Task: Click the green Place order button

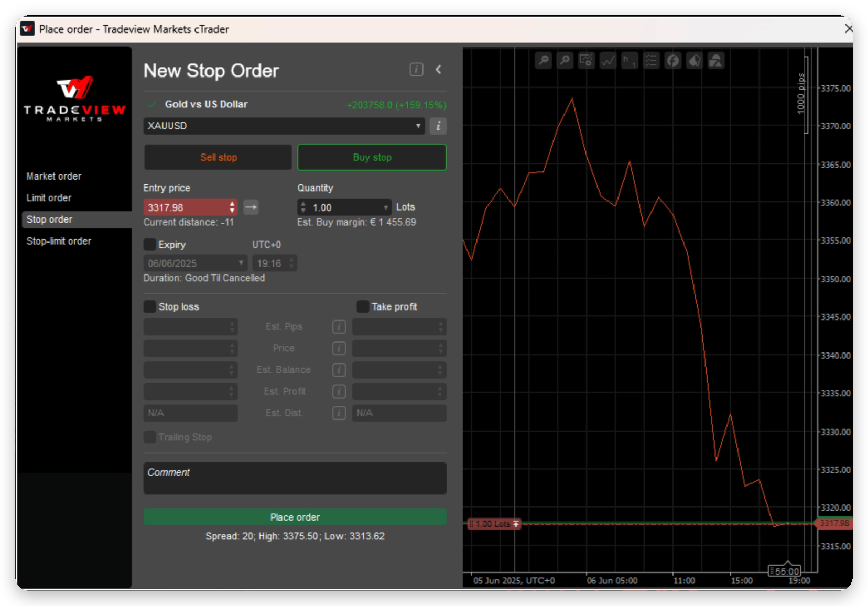Action: 295,517
